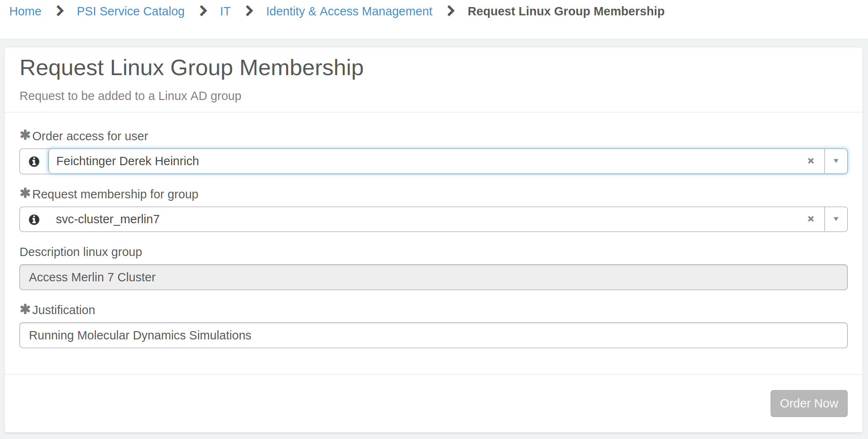
Task: Clear the selected user Feichtinger Derek Heinrich
Action: click(811, 161)
